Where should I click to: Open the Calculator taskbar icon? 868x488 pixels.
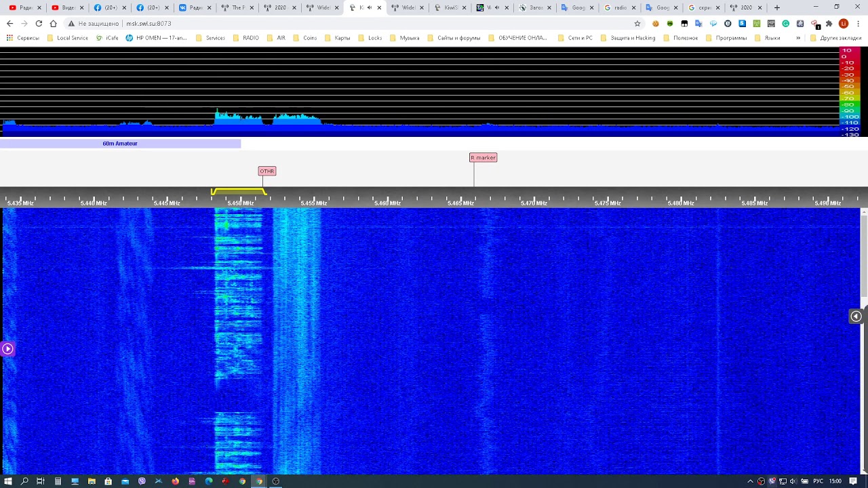pos(58,481)
